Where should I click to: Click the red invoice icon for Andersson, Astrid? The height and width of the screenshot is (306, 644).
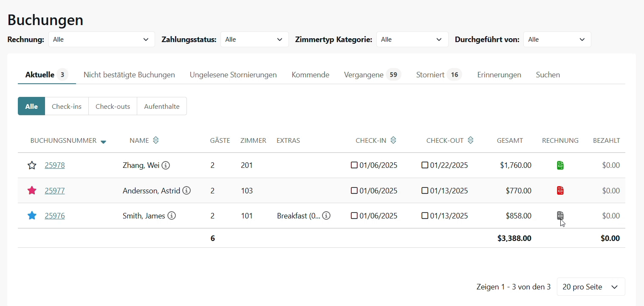(x=560, y=190)
